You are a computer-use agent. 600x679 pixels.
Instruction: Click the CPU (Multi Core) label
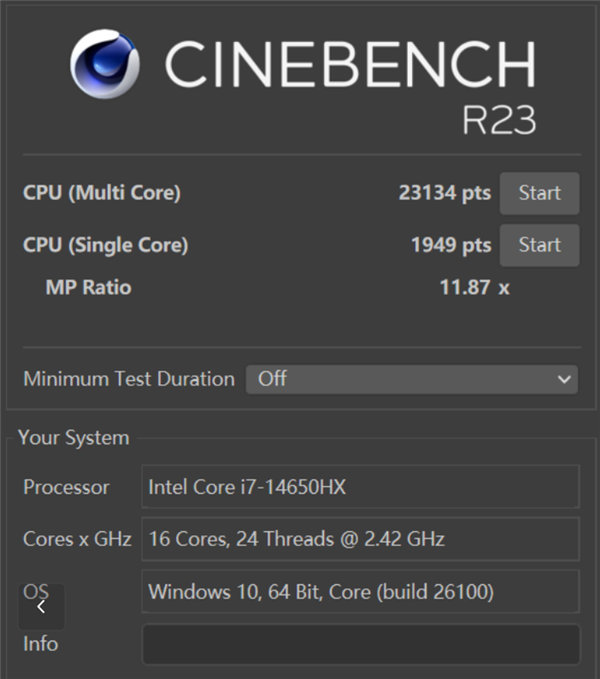pos(102,193)
